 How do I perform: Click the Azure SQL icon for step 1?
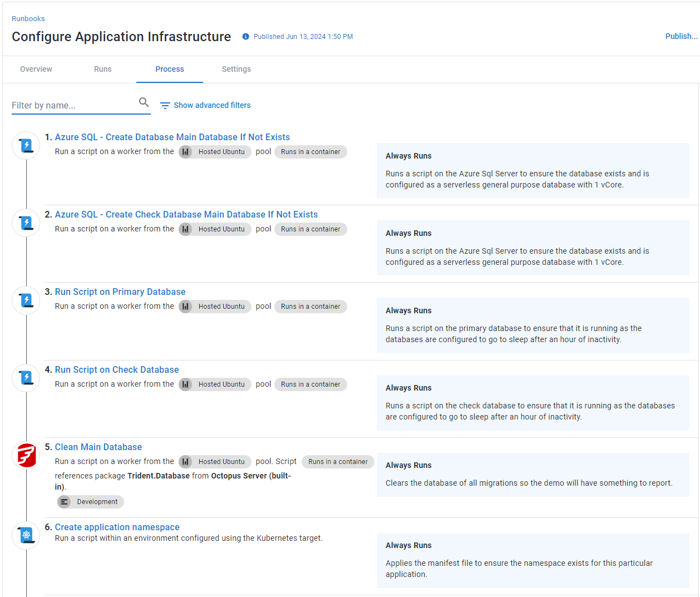tap(26, 145)
